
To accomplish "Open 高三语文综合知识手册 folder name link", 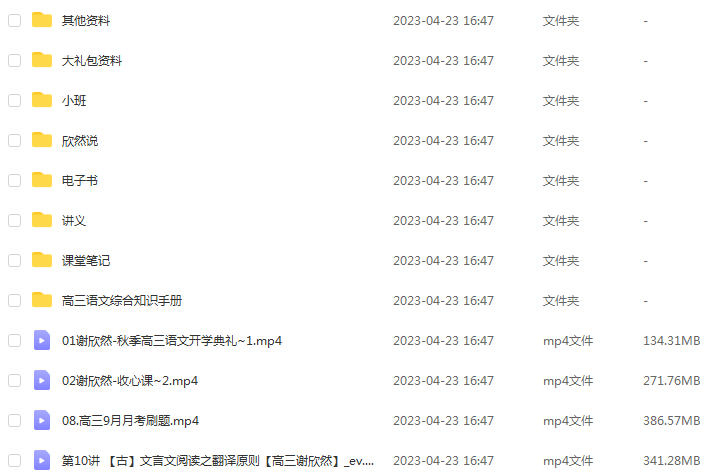I will click(x=122, y=301).
